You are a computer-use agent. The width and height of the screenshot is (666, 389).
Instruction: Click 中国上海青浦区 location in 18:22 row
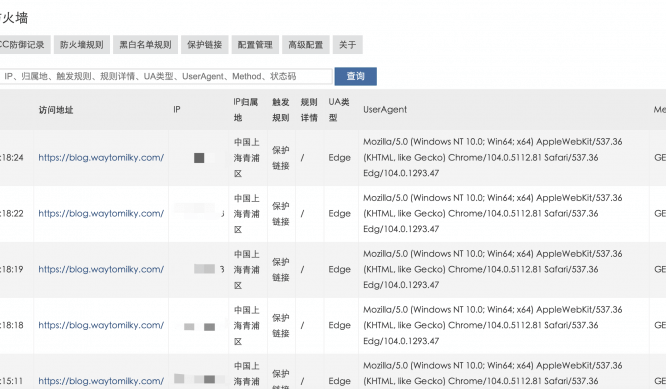(247, 214)
